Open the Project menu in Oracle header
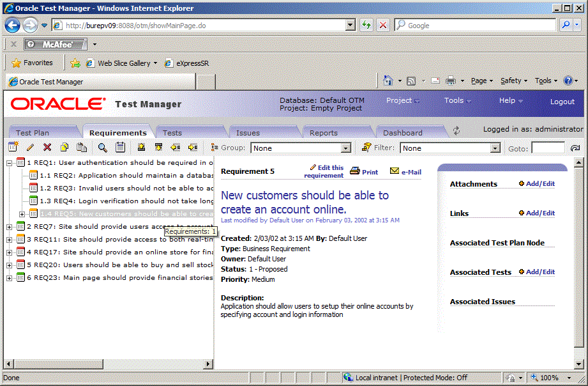 [403, 100]
